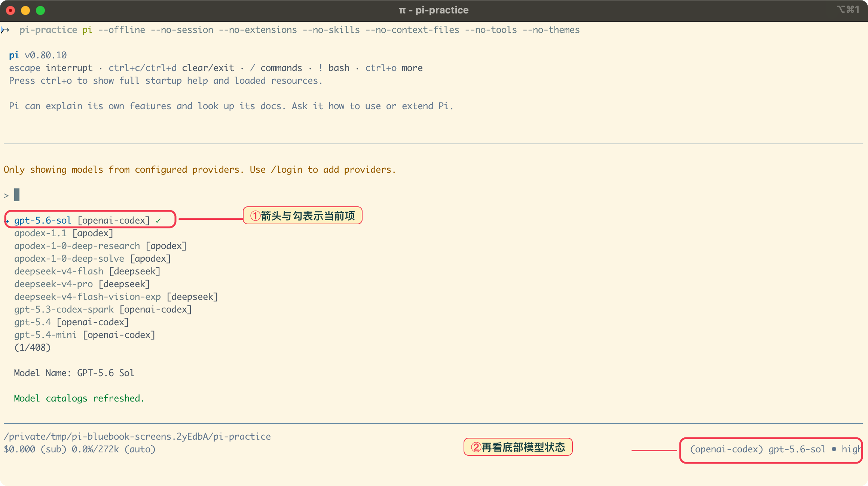
Task: Maximize the terminal with green button
Action: click(40, 10)
